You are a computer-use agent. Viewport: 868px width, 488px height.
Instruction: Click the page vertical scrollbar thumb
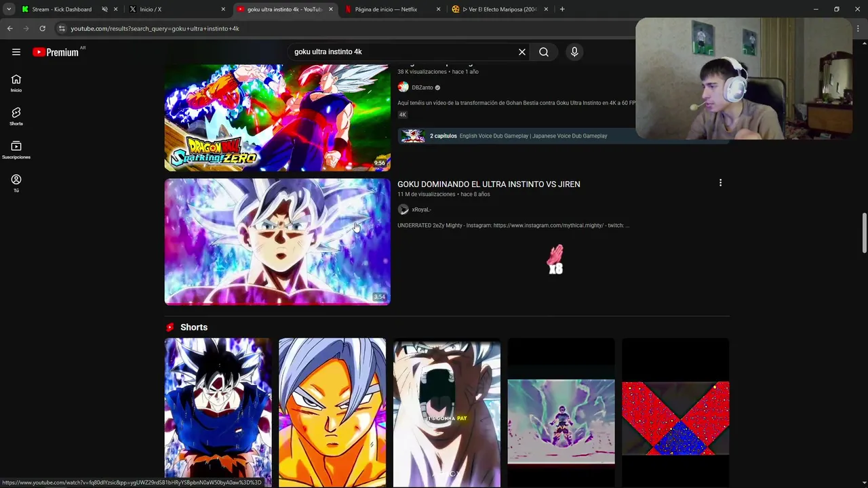coord(864,233)
